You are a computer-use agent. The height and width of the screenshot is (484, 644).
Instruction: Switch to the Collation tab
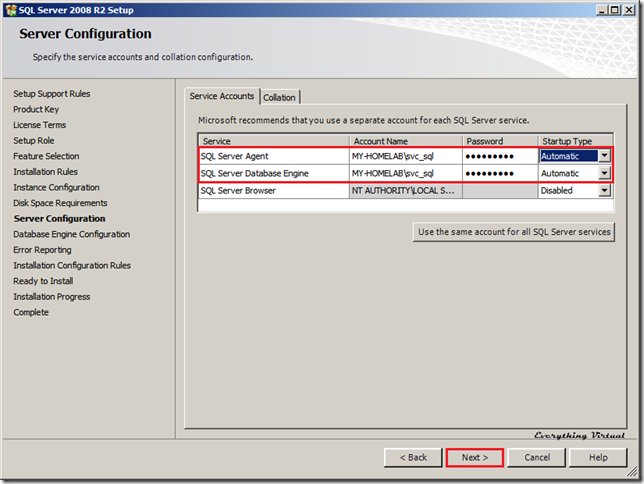coord(279,97)
